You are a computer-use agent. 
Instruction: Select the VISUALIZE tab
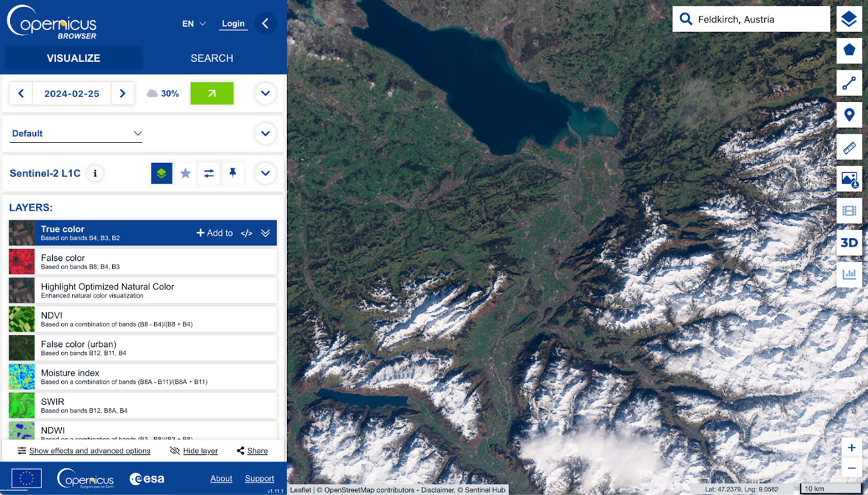pos(73,58)
